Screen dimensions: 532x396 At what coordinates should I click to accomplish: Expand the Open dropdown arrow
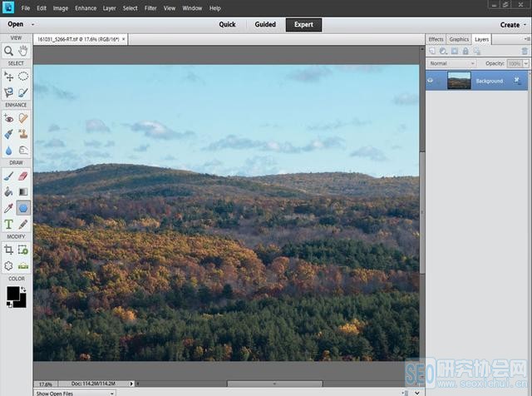33,24
